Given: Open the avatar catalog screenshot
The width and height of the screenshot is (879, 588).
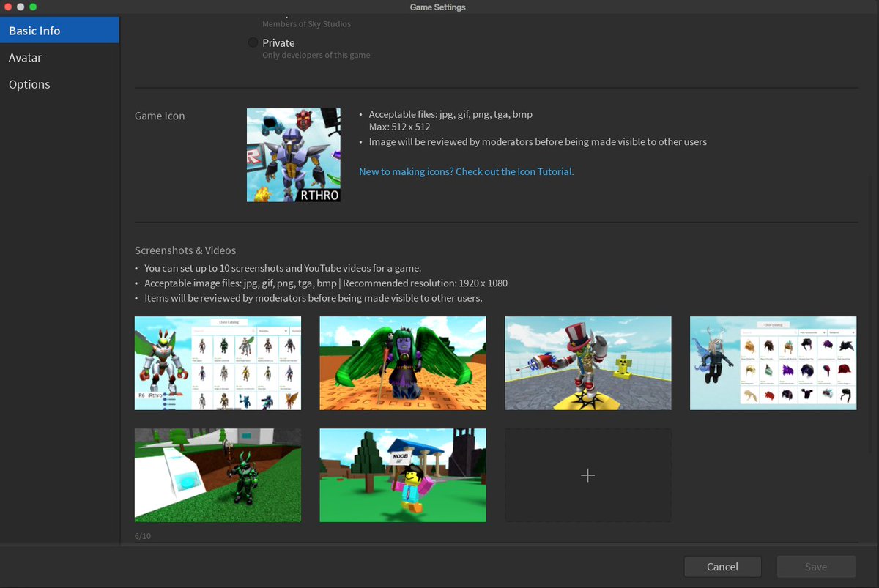Looking at the screenshot, I should 217,363.
